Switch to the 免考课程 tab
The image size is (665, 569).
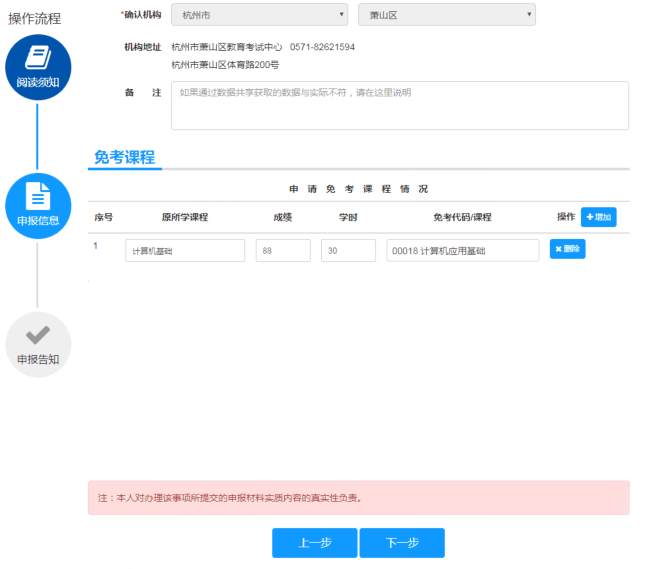coord(124,157)
